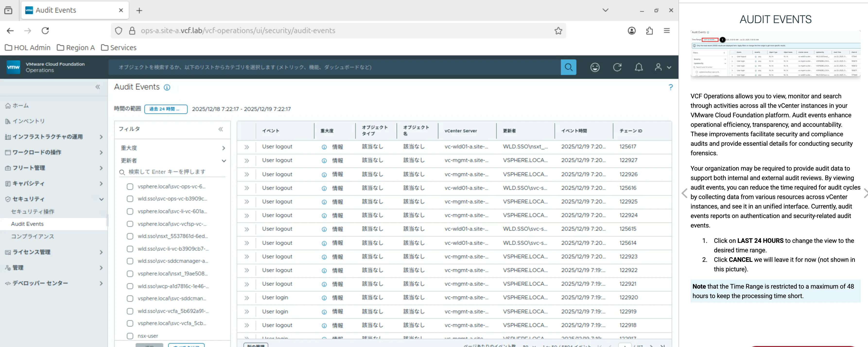Open a new browser tab
Screen dimensions: 868x347
(x=139, y=10)
